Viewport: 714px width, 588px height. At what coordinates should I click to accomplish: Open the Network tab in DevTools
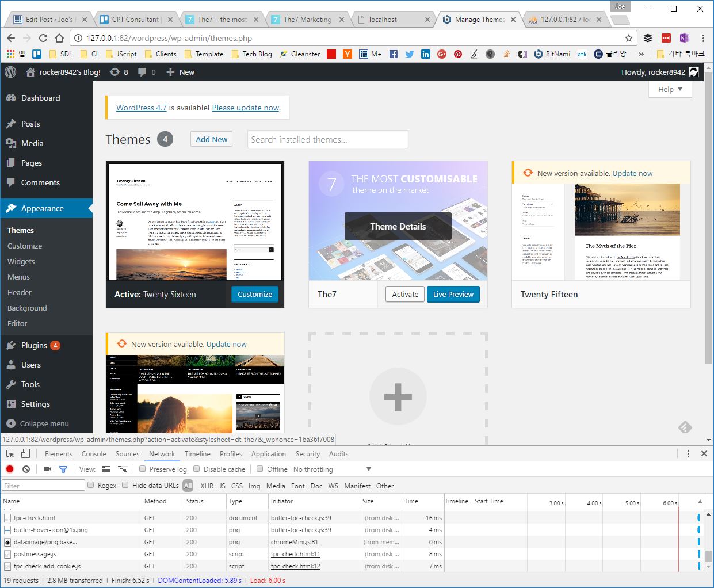(x=162, y=453)
